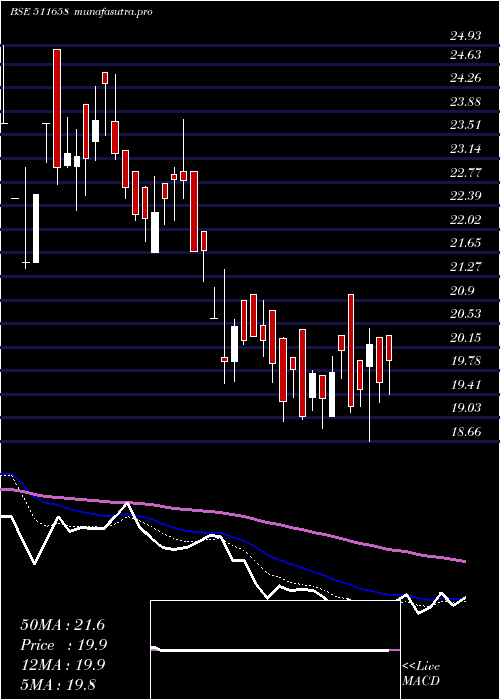Click the 5MA : 19.8 readout
Image resolution: width=500 pixels, height=700 pixels.
pyautogui.click(x=58, y=684)
